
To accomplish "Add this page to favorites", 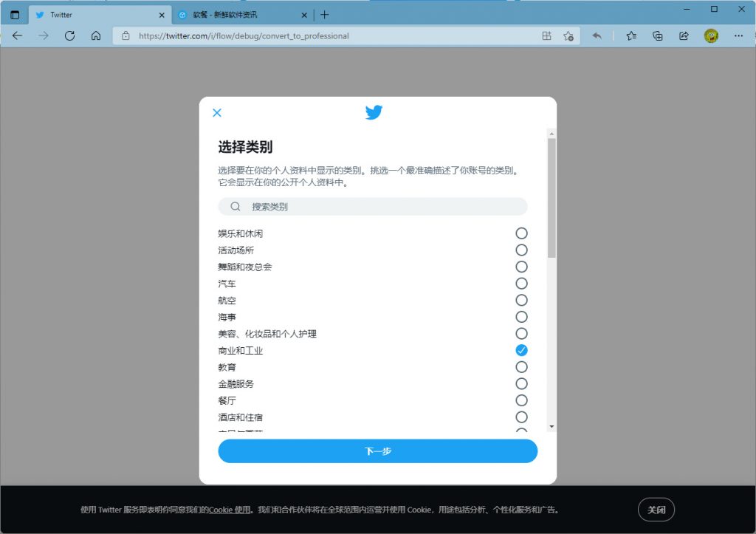I will [568, 35].
